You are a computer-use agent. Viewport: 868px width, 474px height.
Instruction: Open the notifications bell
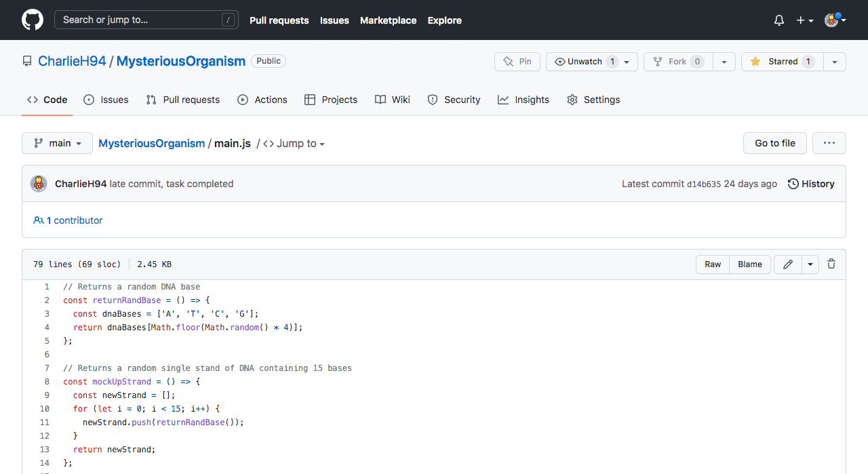click(x=779, y=20)
